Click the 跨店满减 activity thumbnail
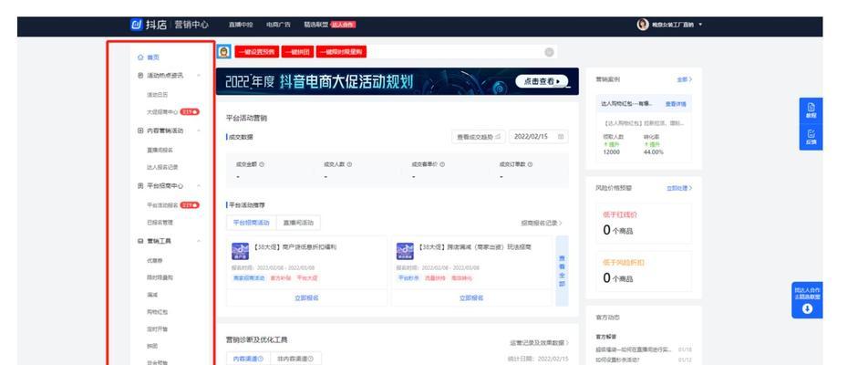 (405, 251)
